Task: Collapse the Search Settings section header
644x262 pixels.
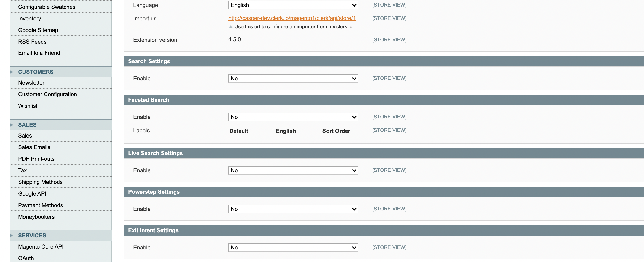Action: 149,61
